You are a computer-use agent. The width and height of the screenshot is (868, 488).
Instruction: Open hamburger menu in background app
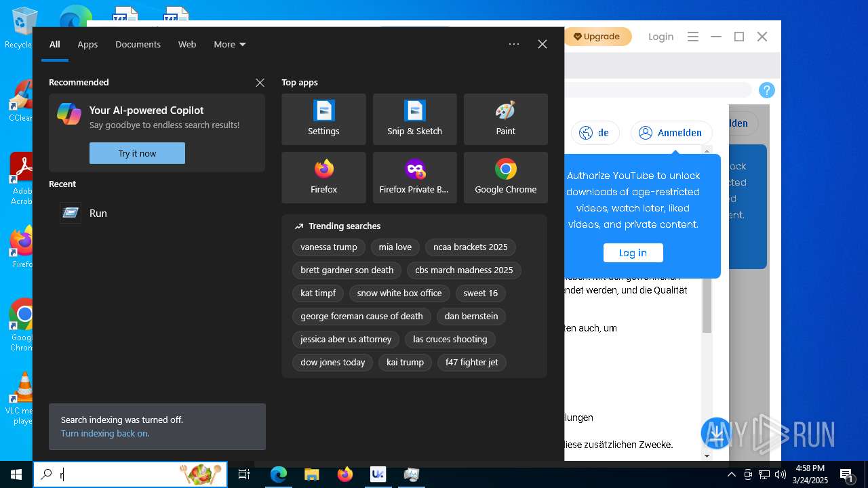click(693, 37)
